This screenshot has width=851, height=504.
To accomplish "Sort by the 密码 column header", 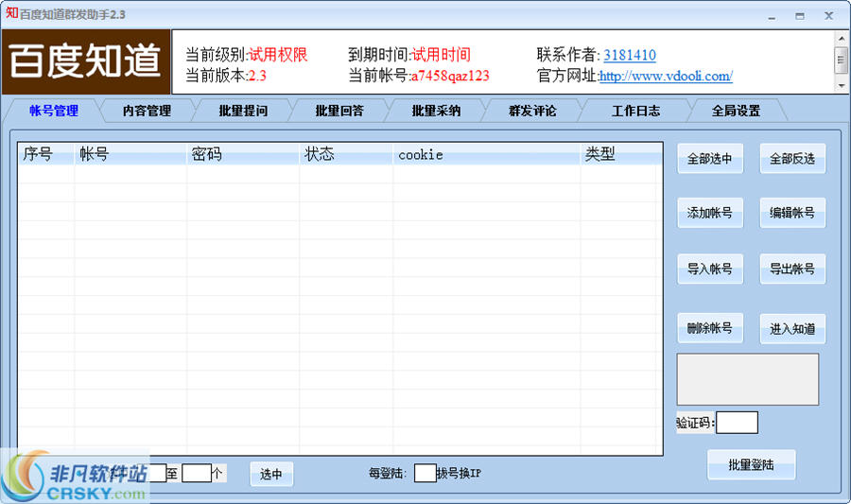I will pos(243,154).
